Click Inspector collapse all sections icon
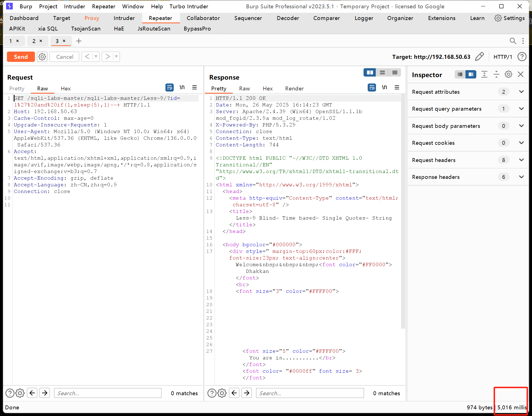The height and width of the screenshot is (416, 532). 496,74
